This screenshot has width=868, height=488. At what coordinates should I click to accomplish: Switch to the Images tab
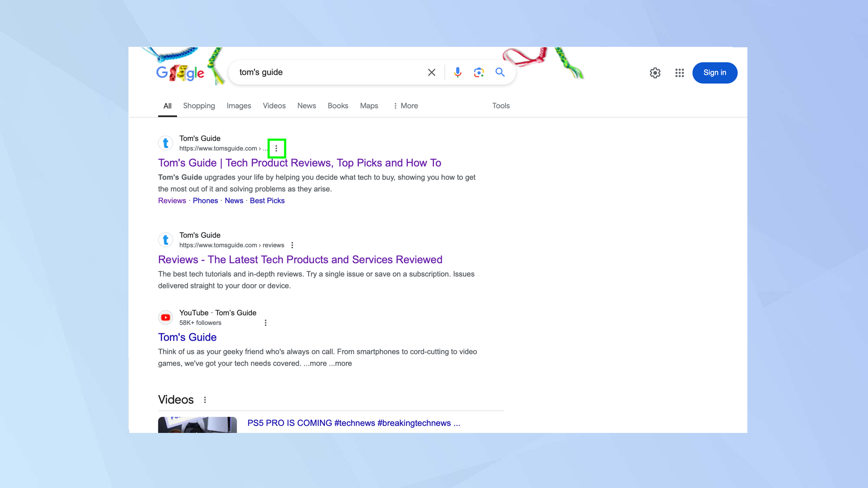(x=239, y=106)
